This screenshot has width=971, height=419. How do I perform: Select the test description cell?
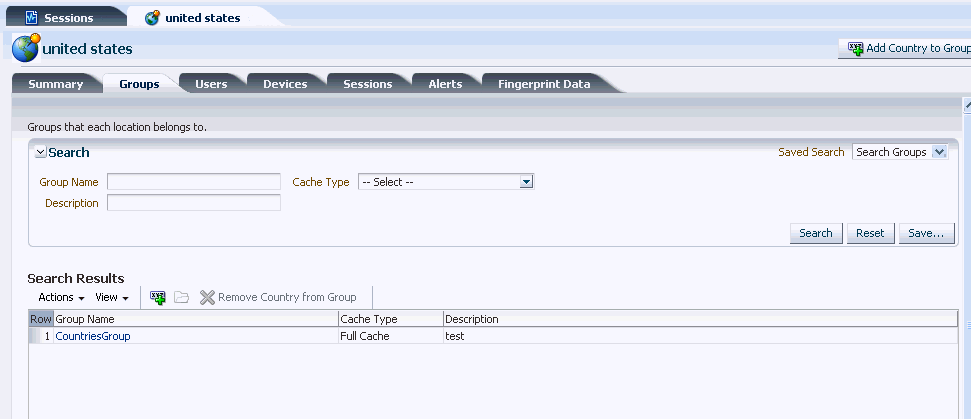point(700,337)
